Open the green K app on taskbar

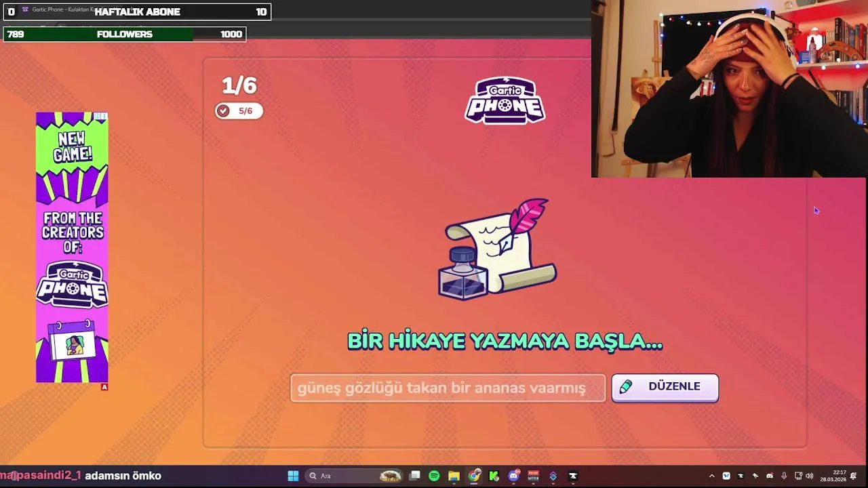tap(494, 476)
